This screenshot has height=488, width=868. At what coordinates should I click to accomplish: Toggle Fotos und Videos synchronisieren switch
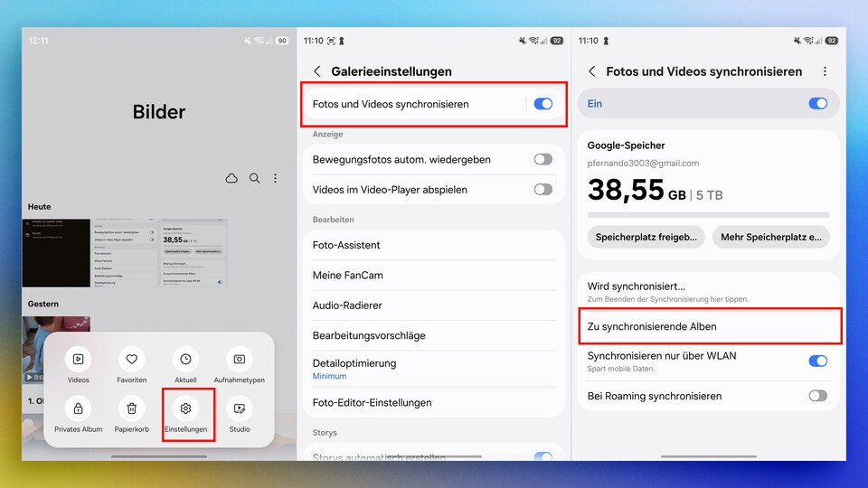tap(543, 104)
